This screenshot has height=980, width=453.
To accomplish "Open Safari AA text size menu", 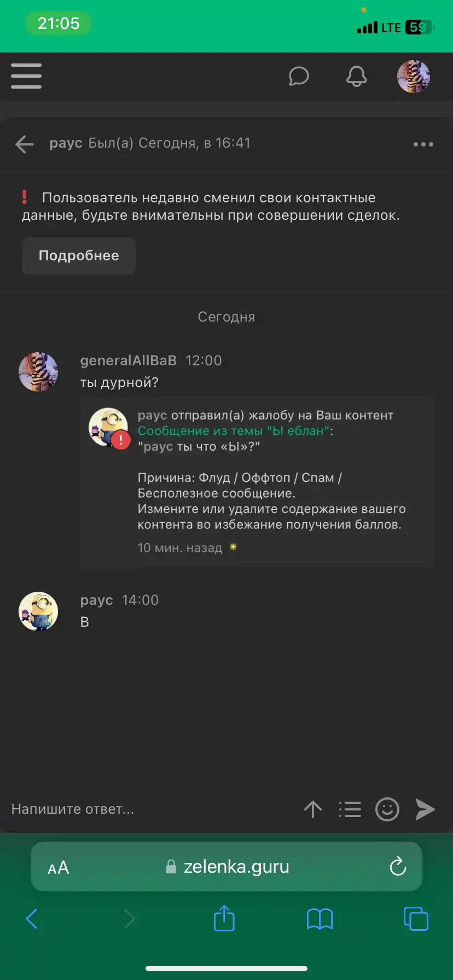I will tap(59, 868).
